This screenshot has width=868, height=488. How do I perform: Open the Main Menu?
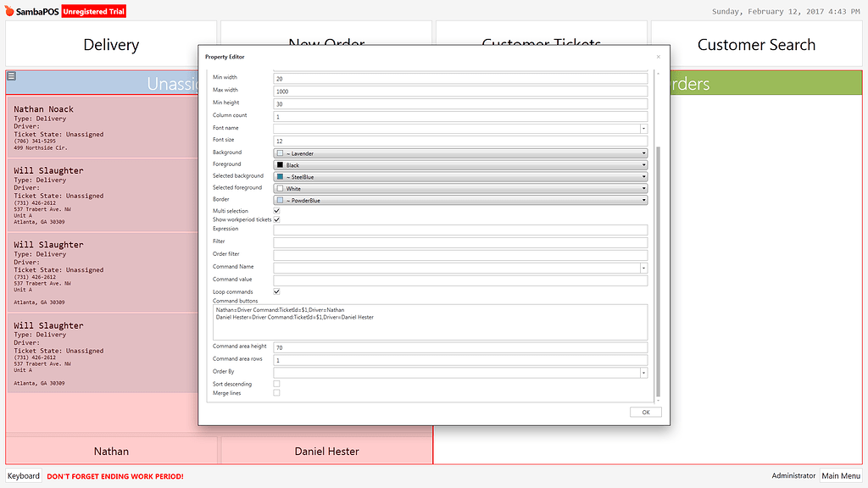[841, 475]
